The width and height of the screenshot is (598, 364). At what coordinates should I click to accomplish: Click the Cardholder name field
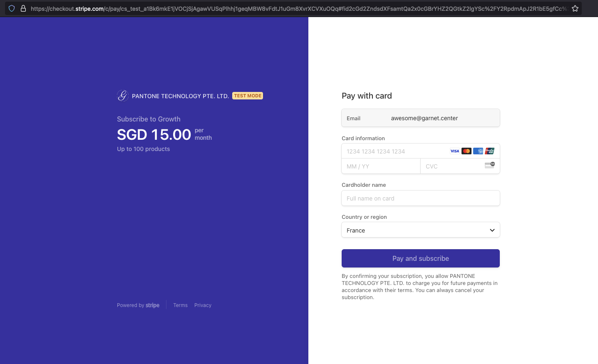420,198
